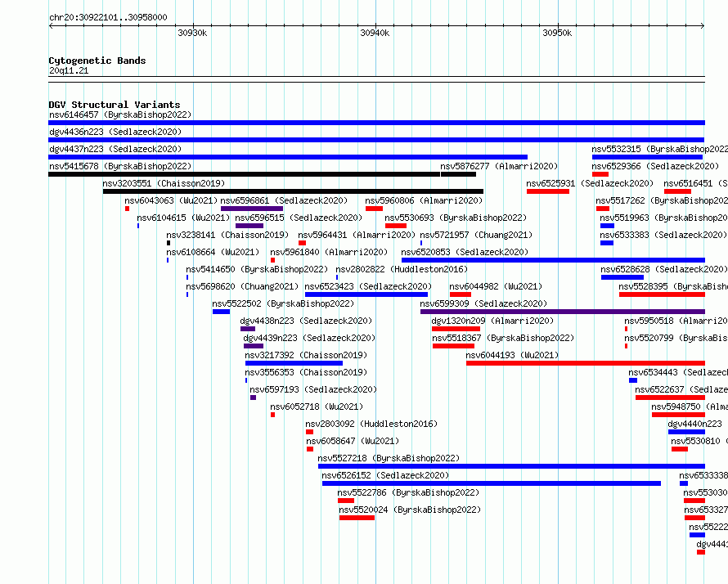728x584 pixels.
Task: Click the nsv6058647 (Wu2021) label
Action: point(353,441)
